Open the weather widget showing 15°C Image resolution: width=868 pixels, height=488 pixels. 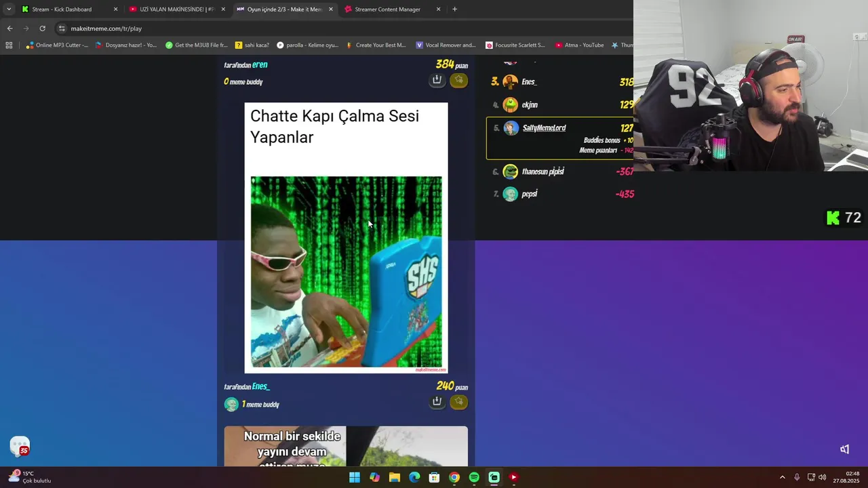coord(29,477)
